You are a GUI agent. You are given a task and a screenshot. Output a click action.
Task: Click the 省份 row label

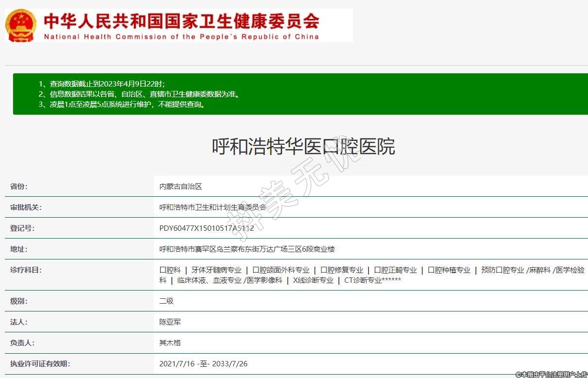pyautogui.click(x=19, y=187)
